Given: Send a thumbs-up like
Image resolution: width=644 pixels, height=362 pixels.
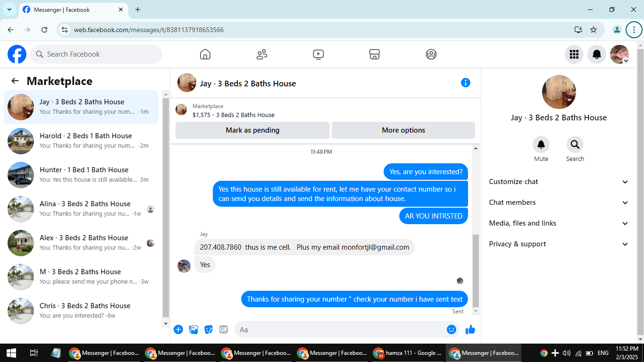Looking at the screenshot, I should click(470, 329).
